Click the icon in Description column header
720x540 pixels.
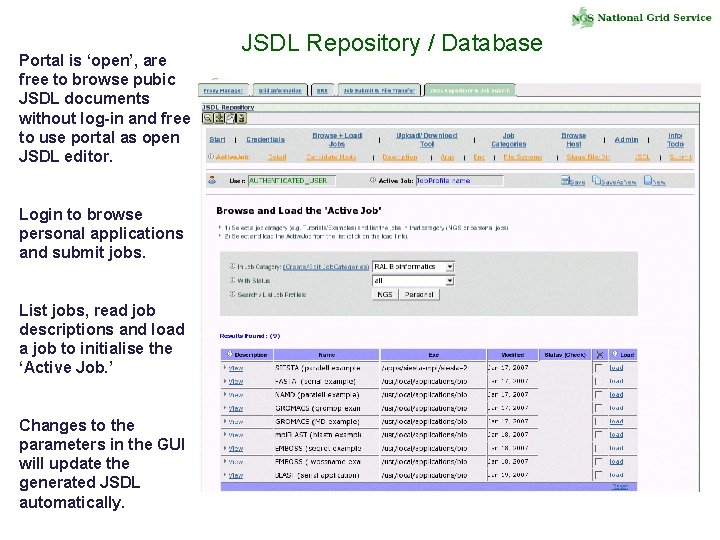click(x=230, y=354)
